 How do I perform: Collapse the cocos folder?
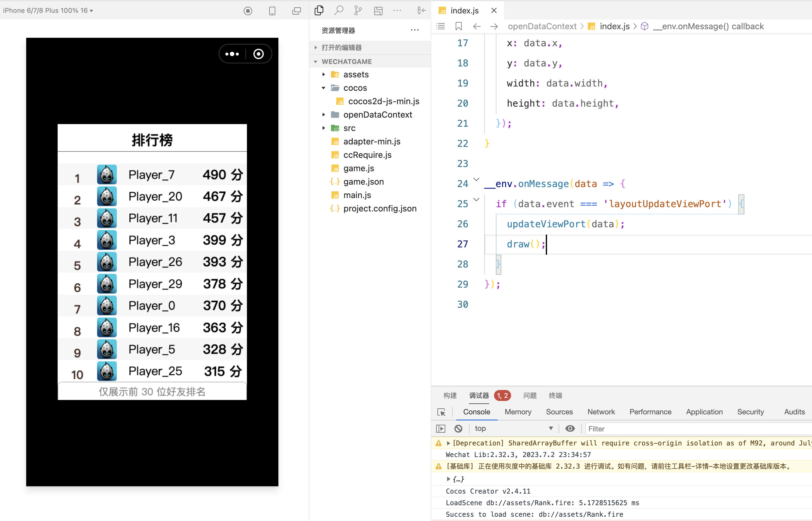pos(324,88)
